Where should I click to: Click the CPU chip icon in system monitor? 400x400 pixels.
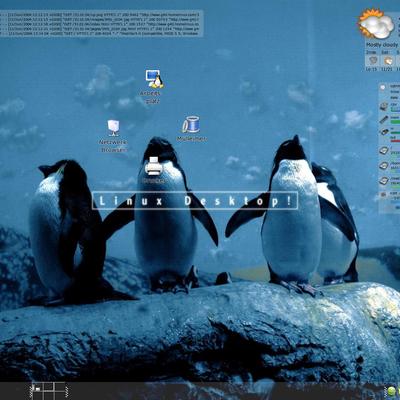[x=384, y=107]
